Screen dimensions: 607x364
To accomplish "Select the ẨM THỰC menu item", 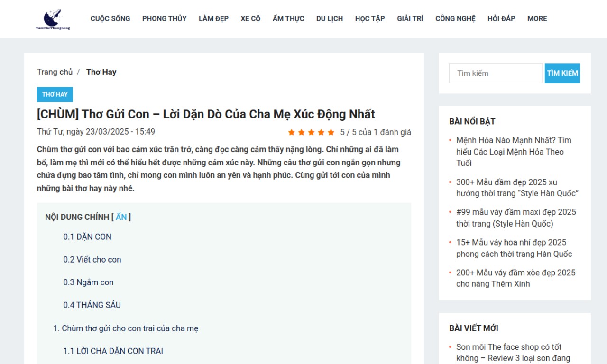I will [288, 19].
